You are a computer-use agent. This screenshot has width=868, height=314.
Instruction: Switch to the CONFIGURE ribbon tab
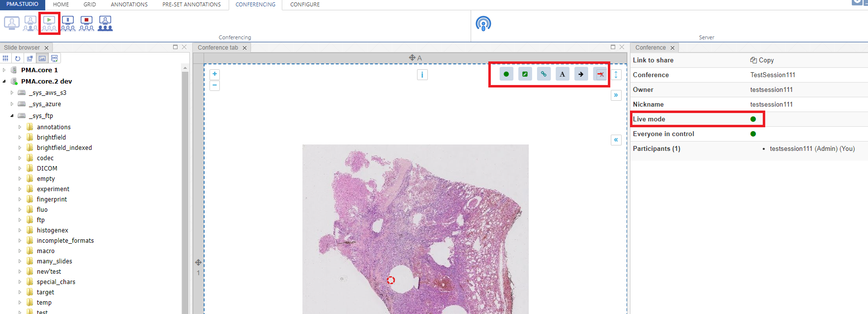click(x=304, y=4)
